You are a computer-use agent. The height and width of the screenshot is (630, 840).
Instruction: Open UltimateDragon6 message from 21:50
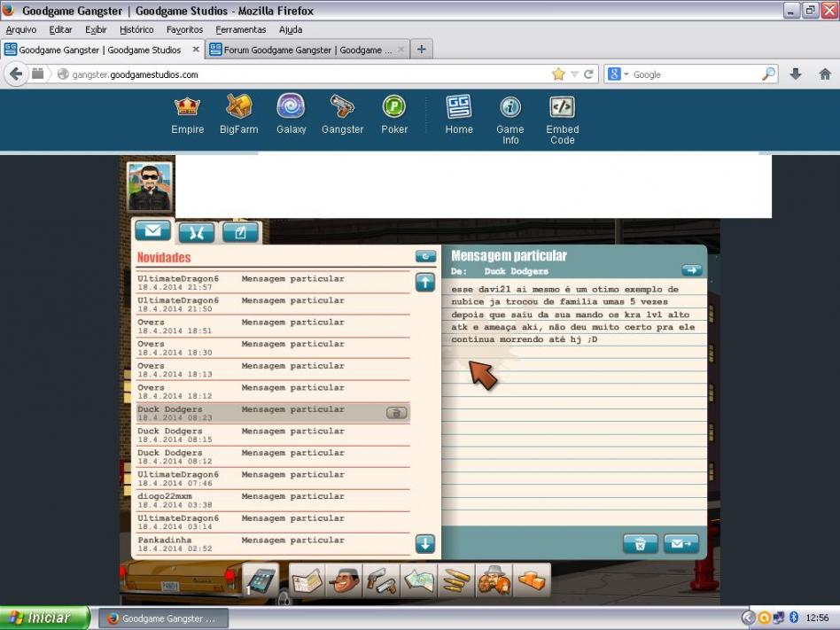273,304
